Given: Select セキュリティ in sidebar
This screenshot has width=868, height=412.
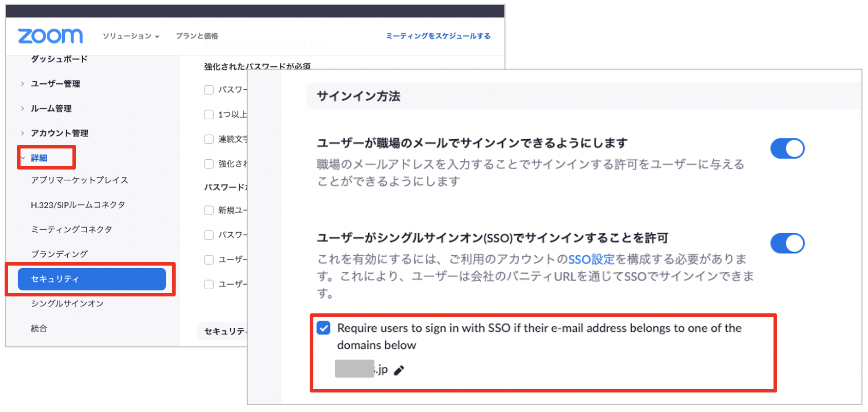Looking at the screenshot, I should click(92, 279).
